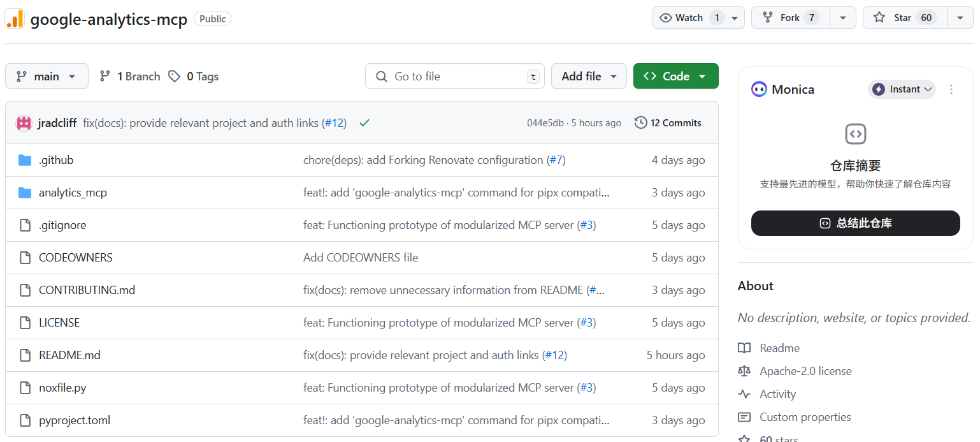Click the .github folder icon
This screenshot has width=980, height=442.
click(x=25, y=160)
